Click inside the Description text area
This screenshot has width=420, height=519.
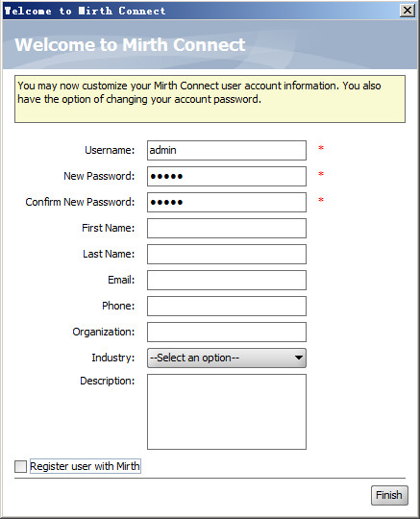pos(227,411)
